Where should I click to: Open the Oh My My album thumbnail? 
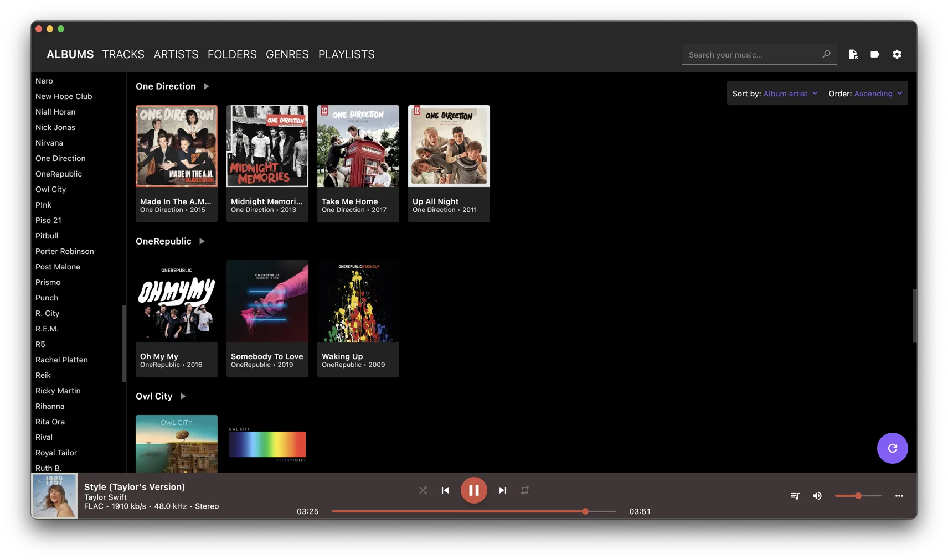coord(177,301)
